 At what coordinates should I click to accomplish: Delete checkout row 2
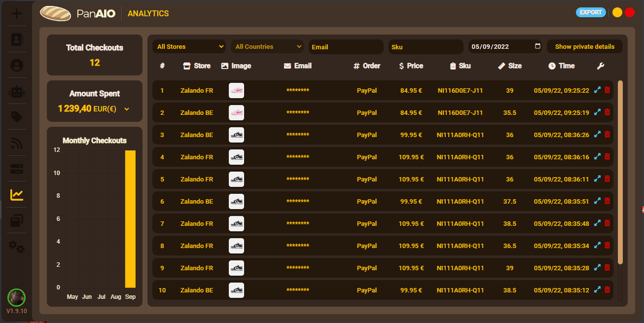tap(607, 113)
